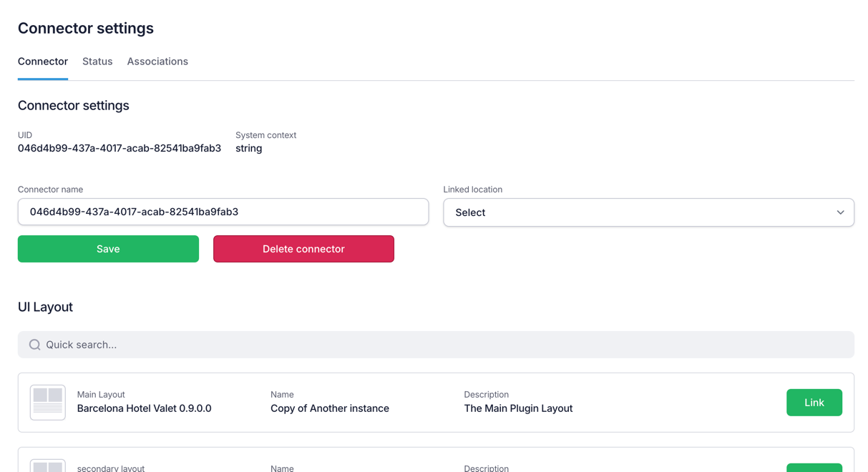
Task: Click the Main Layout thumbnail icon
Action: pyautogui.click(x=48, y=402)
